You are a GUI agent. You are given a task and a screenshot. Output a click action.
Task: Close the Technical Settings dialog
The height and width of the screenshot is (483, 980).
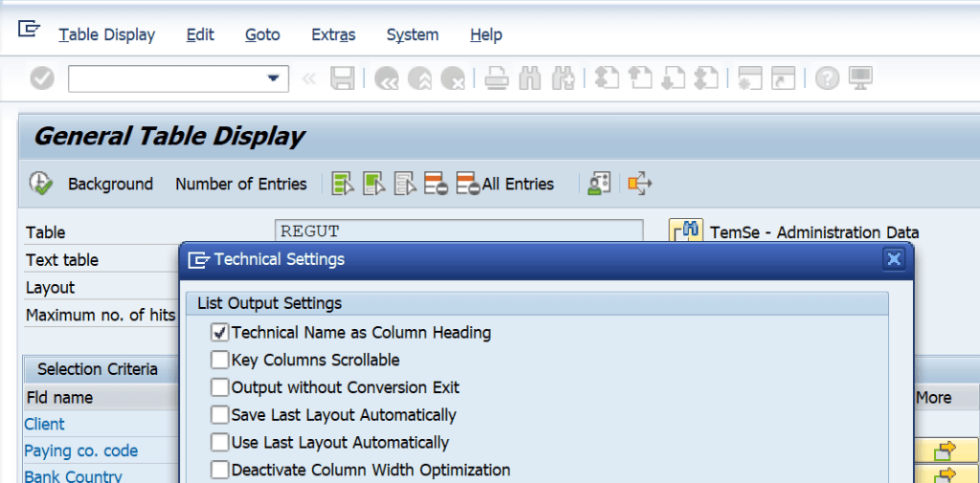pos(894,258)
